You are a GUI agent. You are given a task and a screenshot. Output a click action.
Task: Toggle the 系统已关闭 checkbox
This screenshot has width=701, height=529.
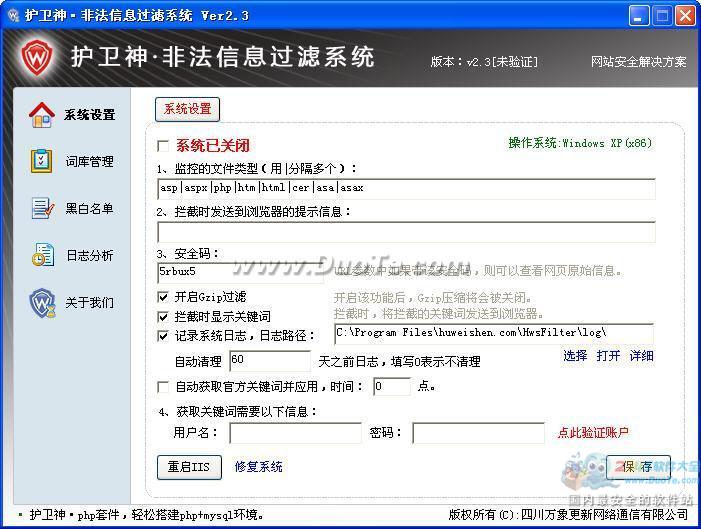[163, 146]
